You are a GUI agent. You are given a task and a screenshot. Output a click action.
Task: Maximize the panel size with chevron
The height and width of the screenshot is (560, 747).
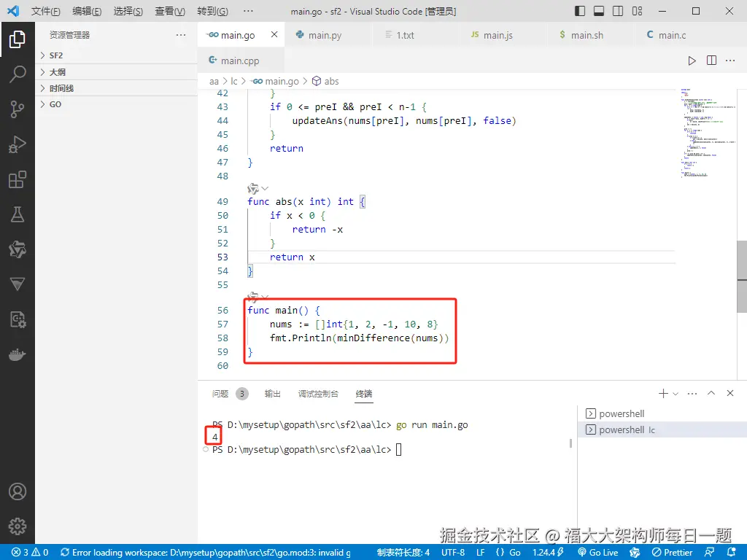tap(711, 393)
